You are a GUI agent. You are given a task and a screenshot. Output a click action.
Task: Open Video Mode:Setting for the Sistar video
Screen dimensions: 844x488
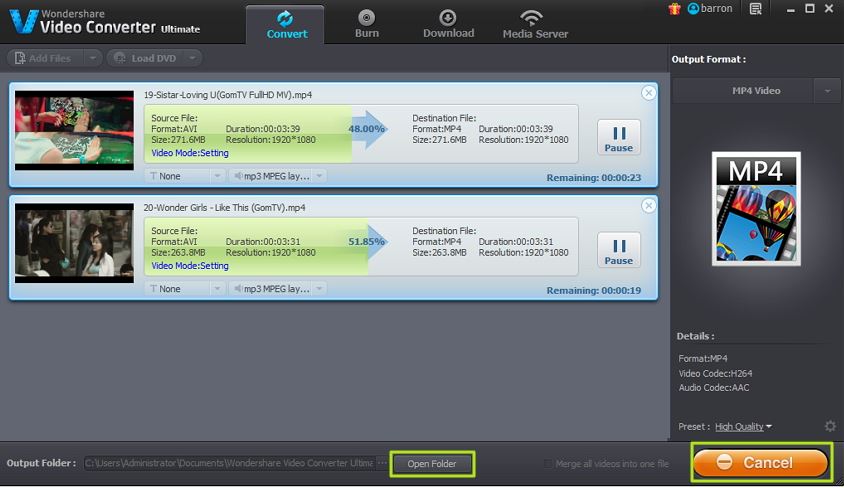click(189, 153)
